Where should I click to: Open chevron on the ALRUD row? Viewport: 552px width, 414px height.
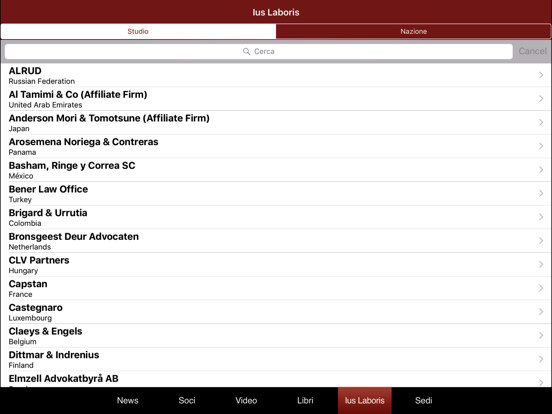click(x=541, y=75)
